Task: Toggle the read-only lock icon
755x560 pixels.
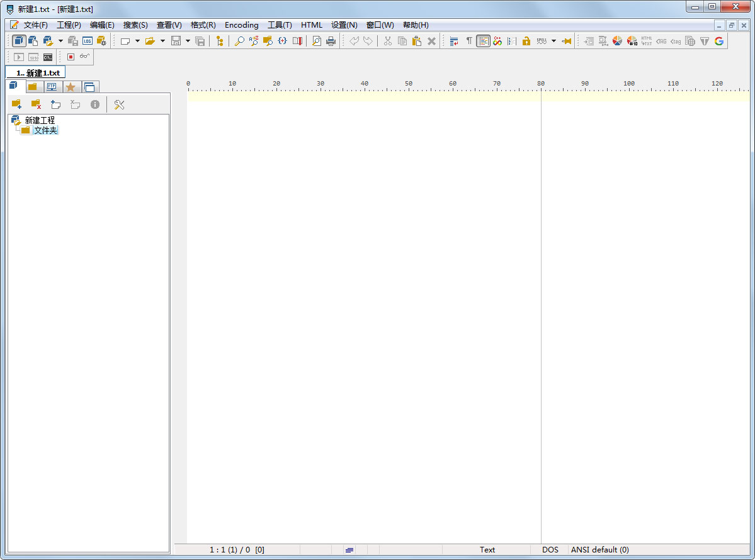Action: coord(526,40)
